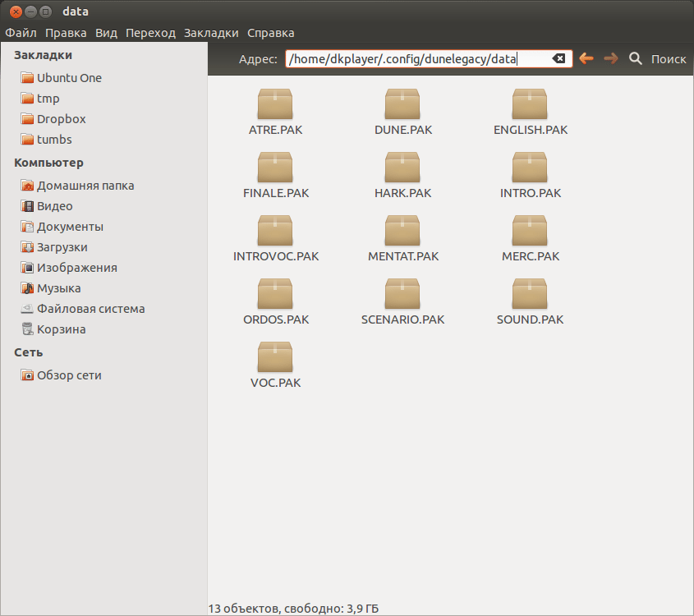Image resolution: width=694 pixels, height=616 pixels.
Task: Click the status text "13 объектов, свободно: 3,9 ГБ"
Action: tap(293, 609)
